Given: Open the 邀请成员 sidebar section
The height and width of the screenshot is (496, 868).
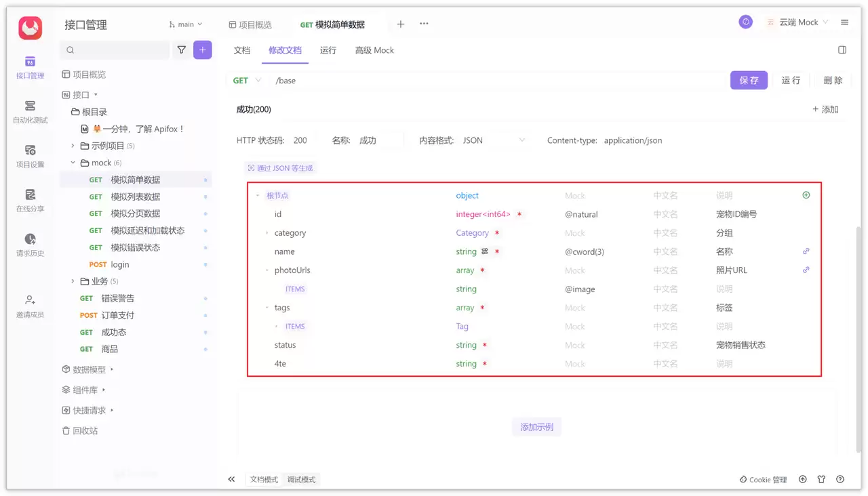Looking at the screenshot, I should tap(30, 306).
